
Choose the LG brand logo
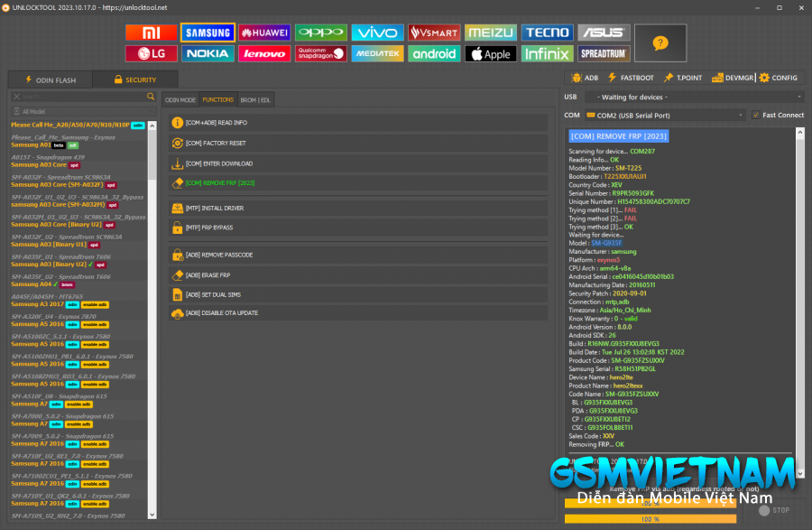coord(151,53)
